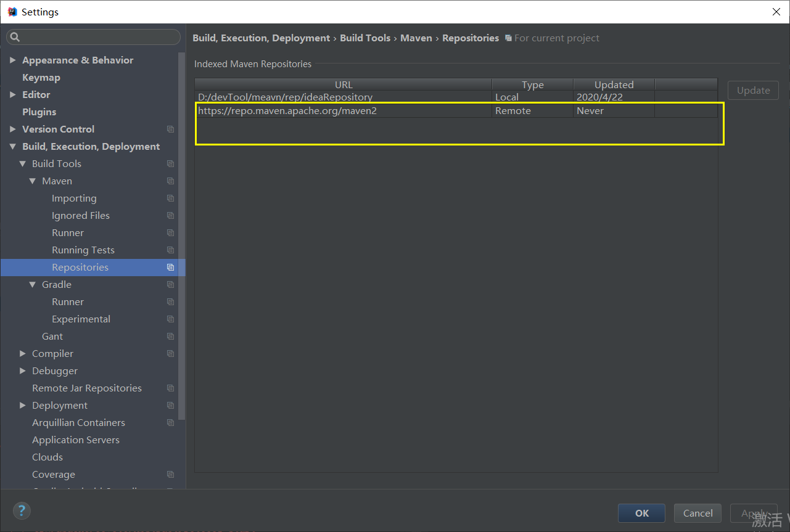Click project-level icon beside Repositories
This screenshot has width=790, height=532.
click(170, 268)
